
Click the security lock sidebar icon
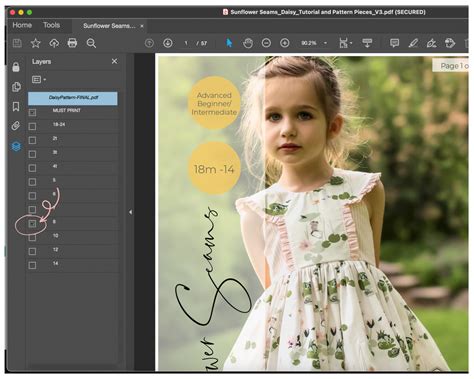coord(16,67)
